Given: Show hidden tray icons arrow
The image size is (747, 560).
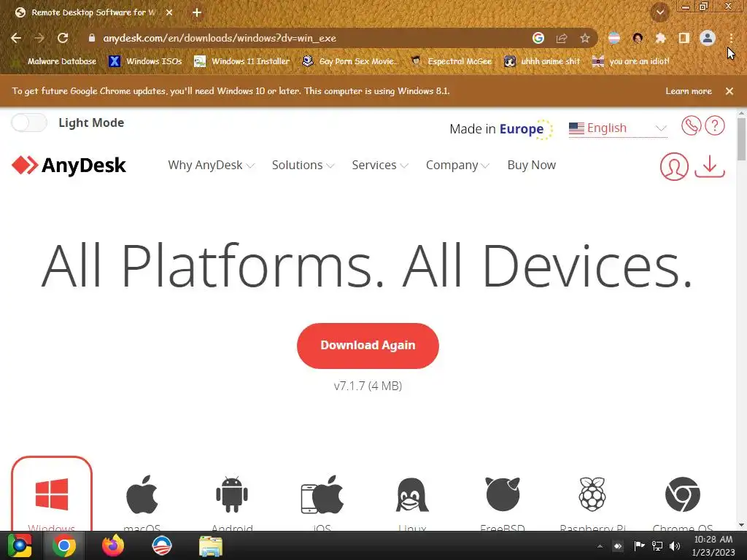Looking at the screenshot, I should tap(600, 546).
